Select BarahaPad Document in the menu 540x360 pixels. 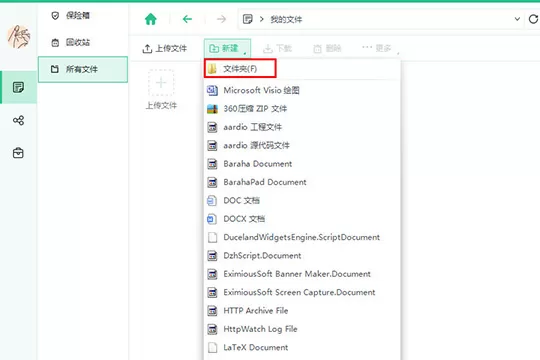302,182
